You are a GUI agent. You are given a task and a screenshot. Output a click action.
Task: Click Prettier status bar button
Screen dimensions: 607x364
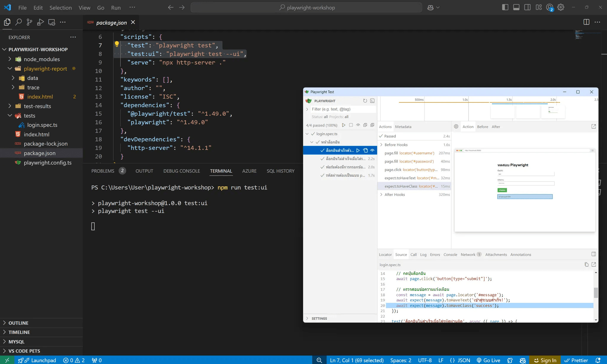[576, 360]
